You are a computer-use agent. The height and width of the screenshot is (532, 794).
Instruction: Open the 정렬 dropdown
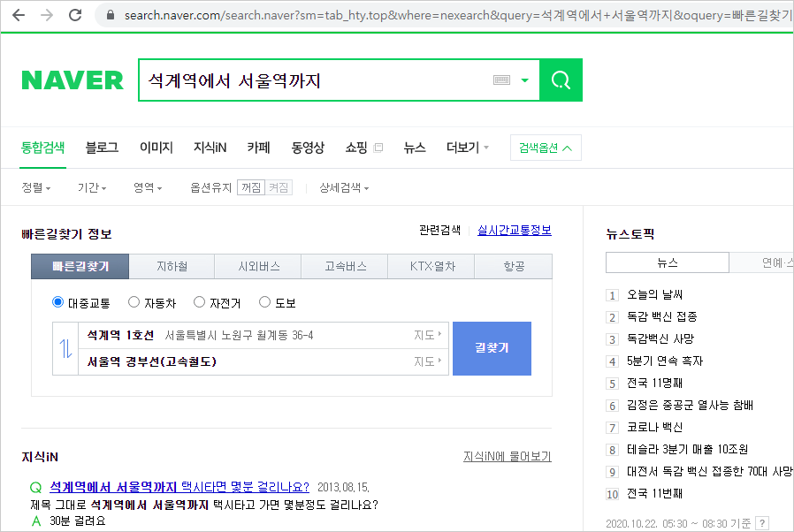coord(36,188)
